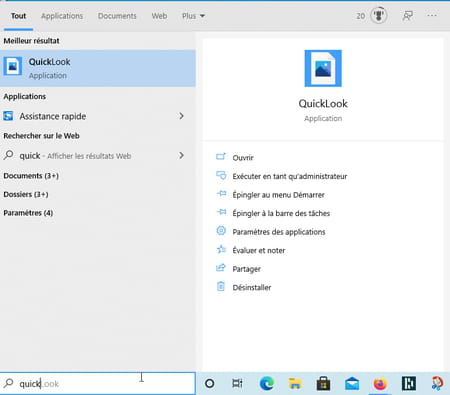Click Partager option
The height and width of the screenshot is (395, 450).
(x=246, y=269)
